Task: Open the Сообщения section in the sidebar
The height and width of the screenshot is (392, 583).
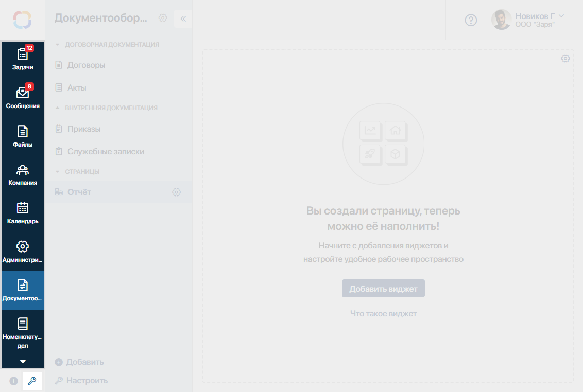Action: [23, 98]
